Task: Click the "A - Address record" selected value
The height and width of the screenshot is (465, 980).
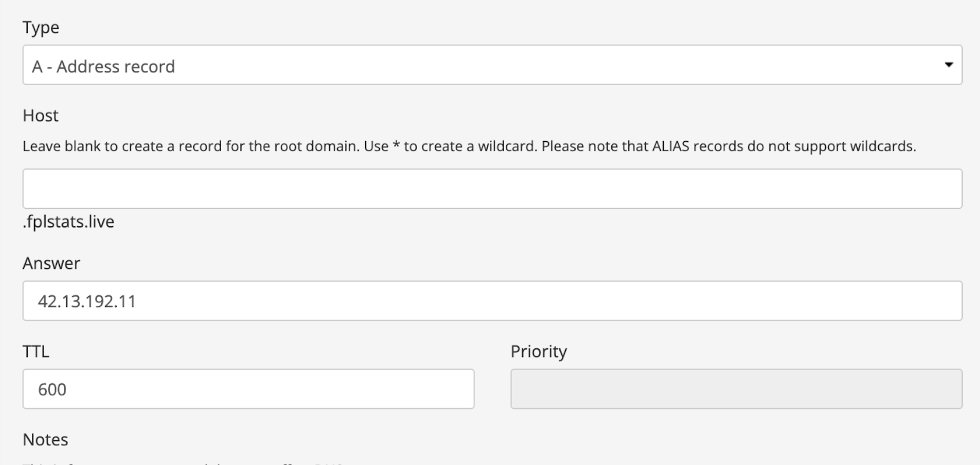Action: click(x=103, y=67)
